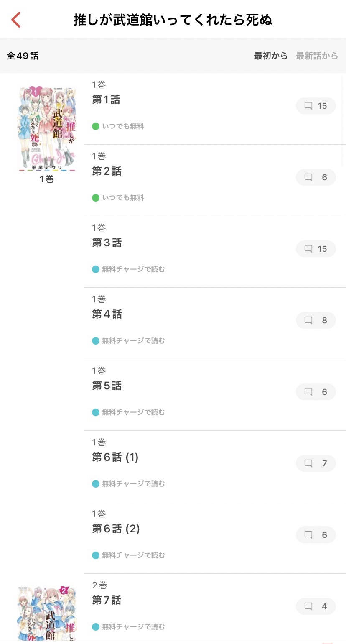Select 第4話 from the list
Screen dimensions: 346x644
[107, 314]
